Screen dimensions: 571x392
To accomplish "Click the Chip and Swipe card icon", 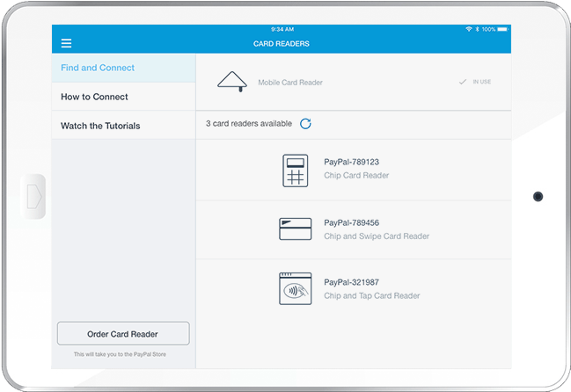I will click(x=296, y=229).
